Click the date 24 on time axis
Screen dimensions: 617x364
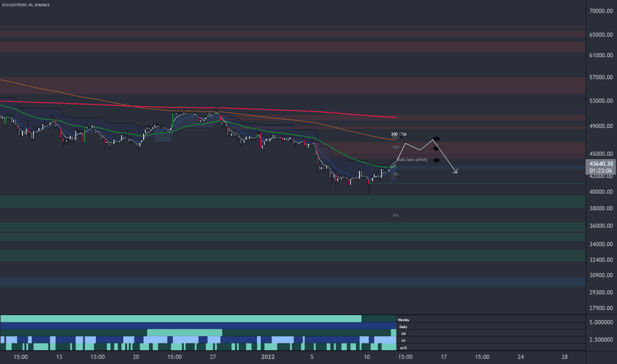(520, 357)
